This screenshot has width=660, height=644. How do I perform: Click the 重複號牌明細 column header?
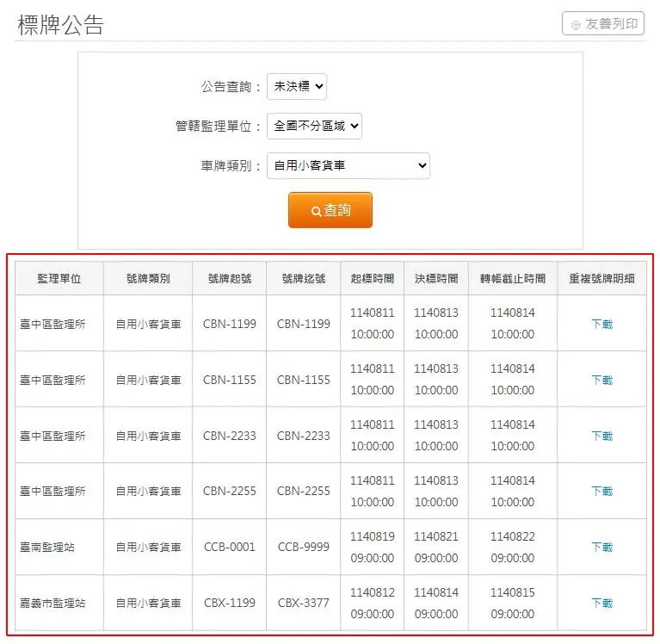(601, 279)
